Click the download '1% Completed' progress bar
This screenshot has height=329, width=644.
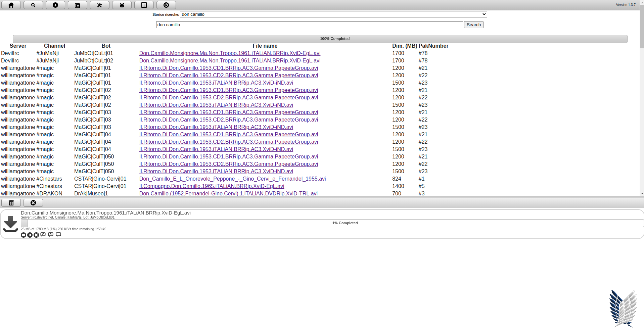(332, 223)
